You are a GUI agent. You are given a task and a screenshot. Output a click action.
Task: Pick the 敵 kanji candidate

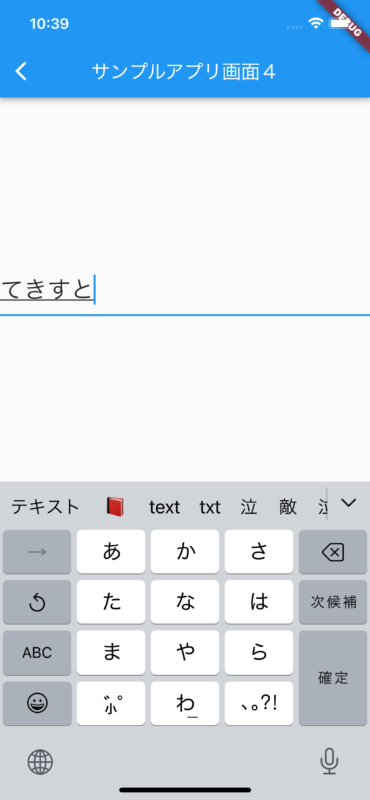288,507
